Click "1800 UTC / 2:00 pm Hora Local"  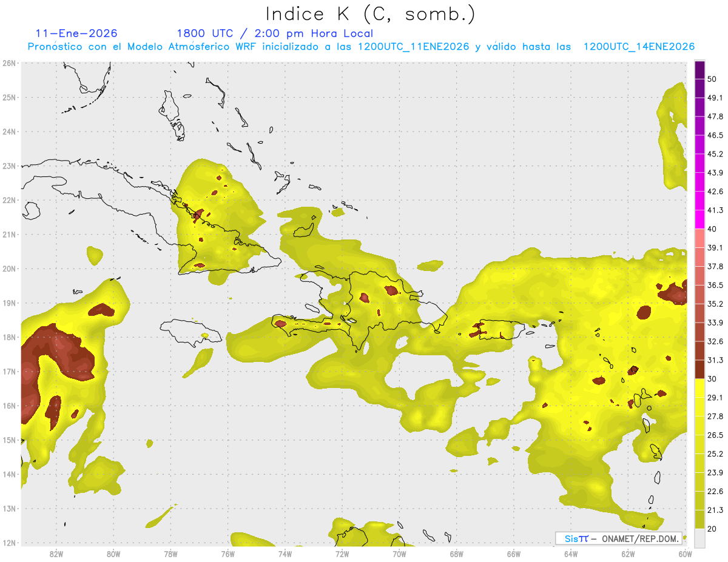(275, 33)
